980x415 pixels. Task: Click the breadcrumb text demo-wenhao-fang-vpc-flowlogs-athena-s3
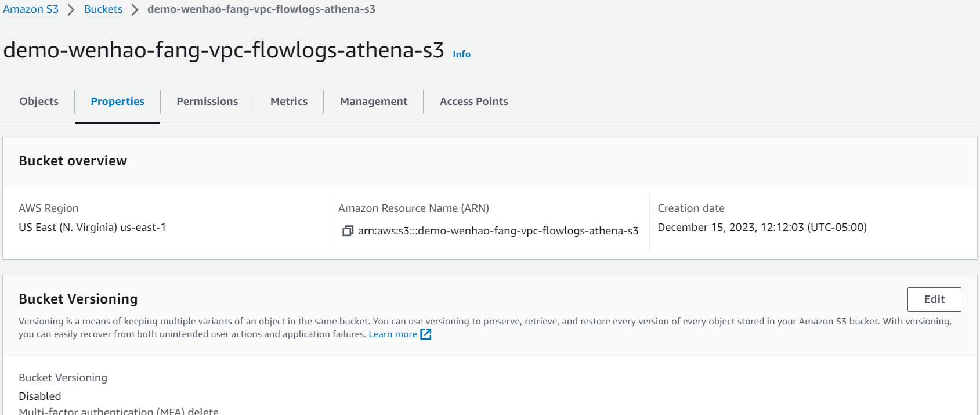[x=261, y=9]
